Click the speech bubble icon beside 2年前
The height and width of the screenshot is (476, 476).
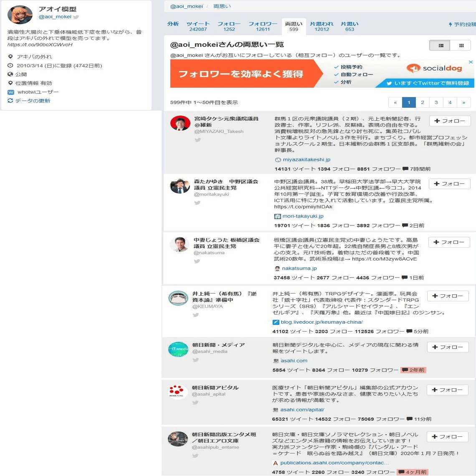(405, 370)
